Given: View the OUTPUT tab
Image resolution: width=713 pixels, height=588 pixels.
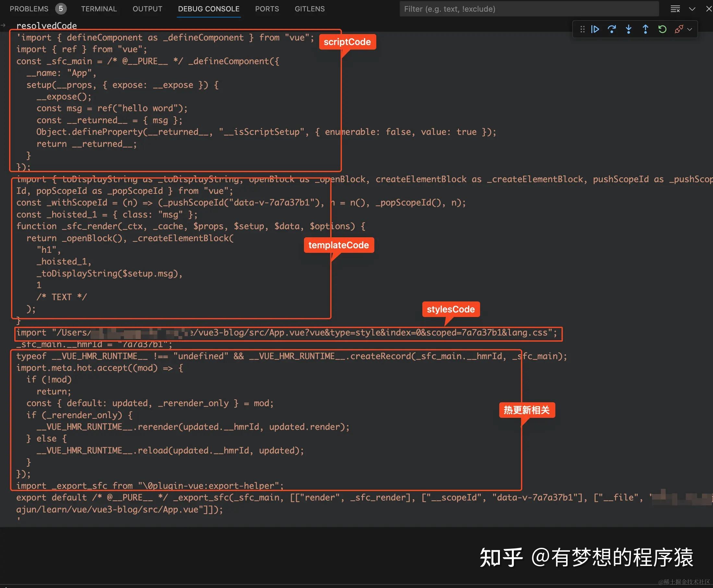Looking at the screenshot, I should [x=147, y=9].
